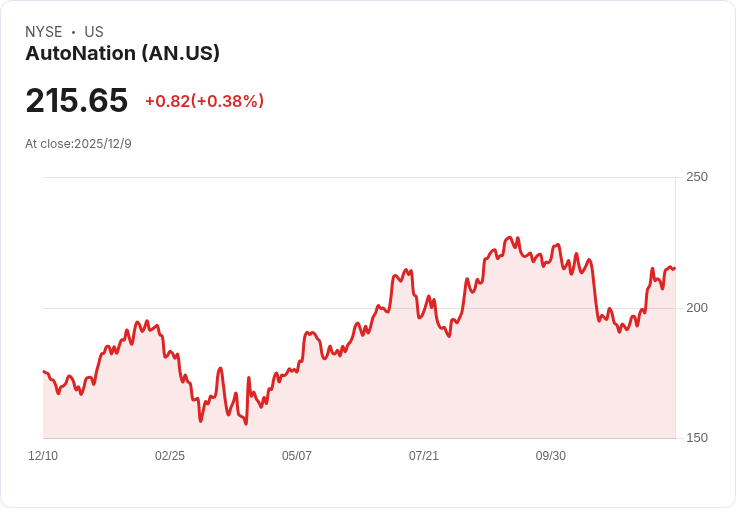This screenshot has width=736, height=508.
Task: Click the chart's lowest trough point
Action: 246,424
